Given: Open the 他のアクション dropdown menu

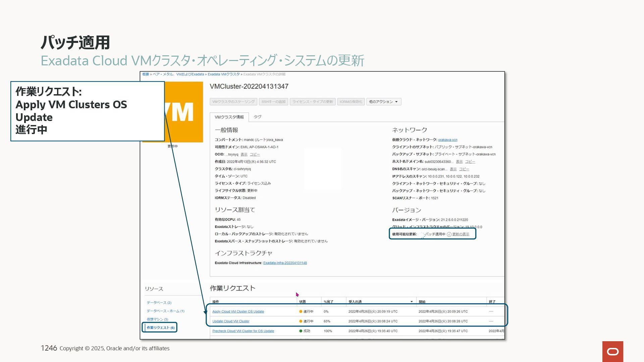Looking at the screenshot, I should click(x=383, y=102).
